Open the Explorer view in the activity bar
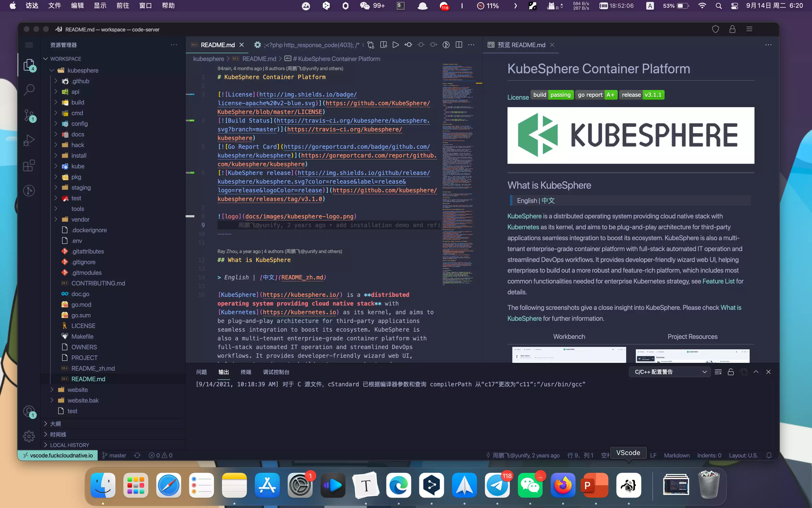 pyautogui.click(x=29, y=65)
